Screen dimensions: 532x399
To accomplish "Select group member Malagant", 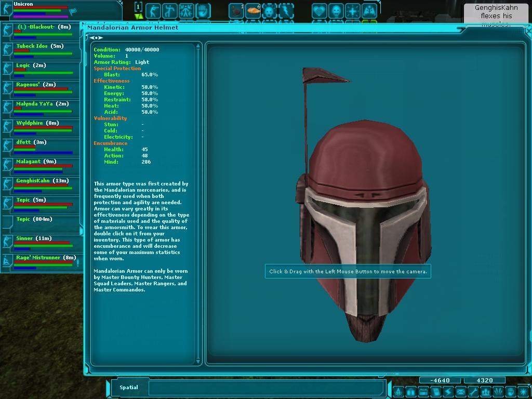I will click(x=41, y=167).
